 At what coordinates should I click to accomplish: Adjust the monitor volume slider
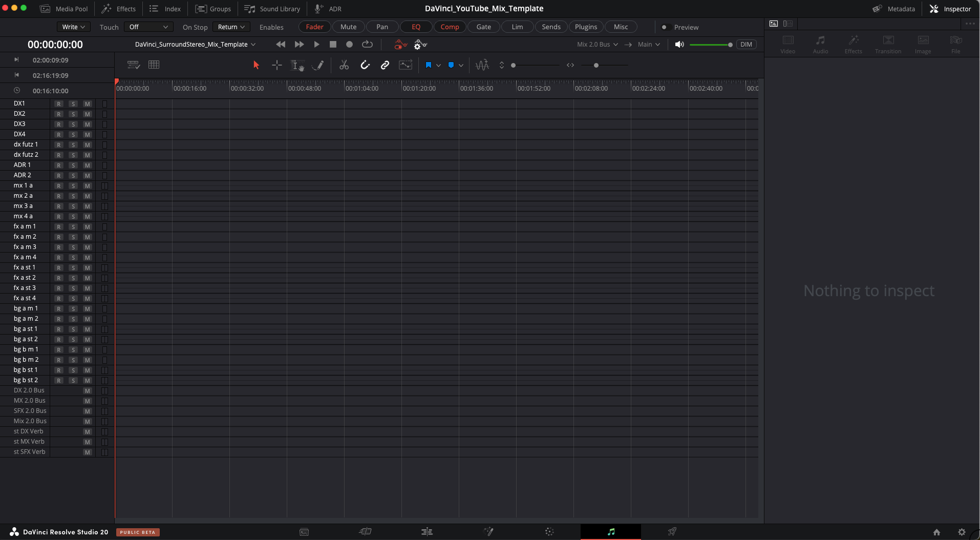711,45
